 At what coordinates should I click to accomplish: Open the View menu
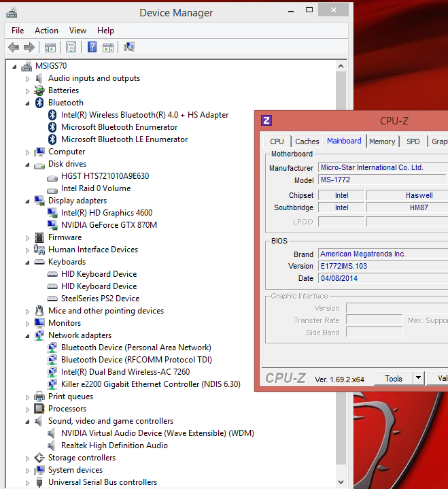pyautogui.click(x=77, y=31)
